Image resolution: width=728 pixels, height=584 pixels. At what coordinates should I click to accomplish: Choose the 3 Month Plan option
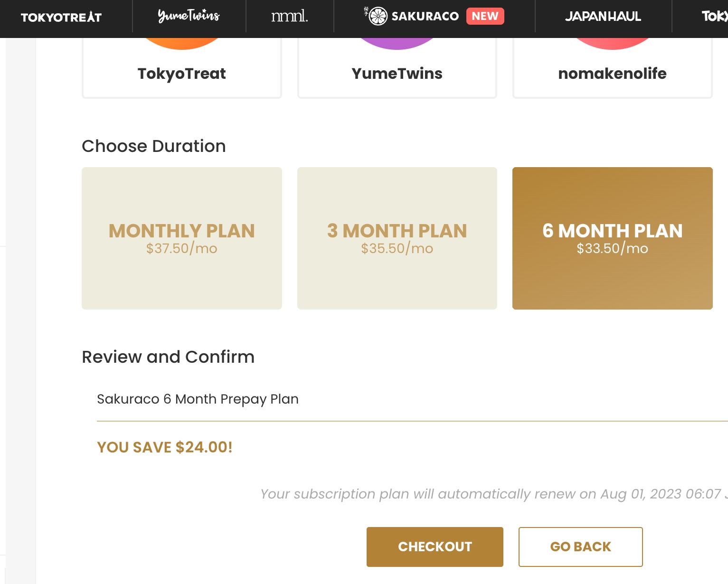pos(397,238)
